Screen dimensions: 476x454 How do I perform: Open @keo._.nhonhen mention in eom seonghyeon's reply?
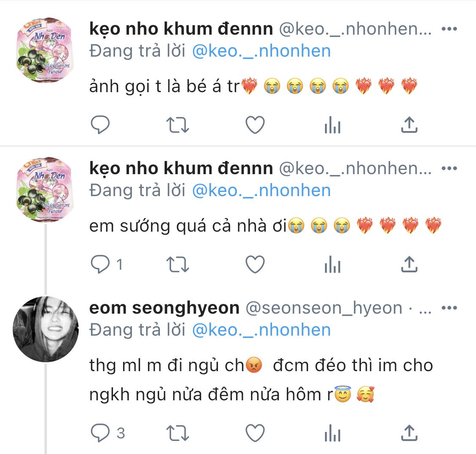pos(261,330)
